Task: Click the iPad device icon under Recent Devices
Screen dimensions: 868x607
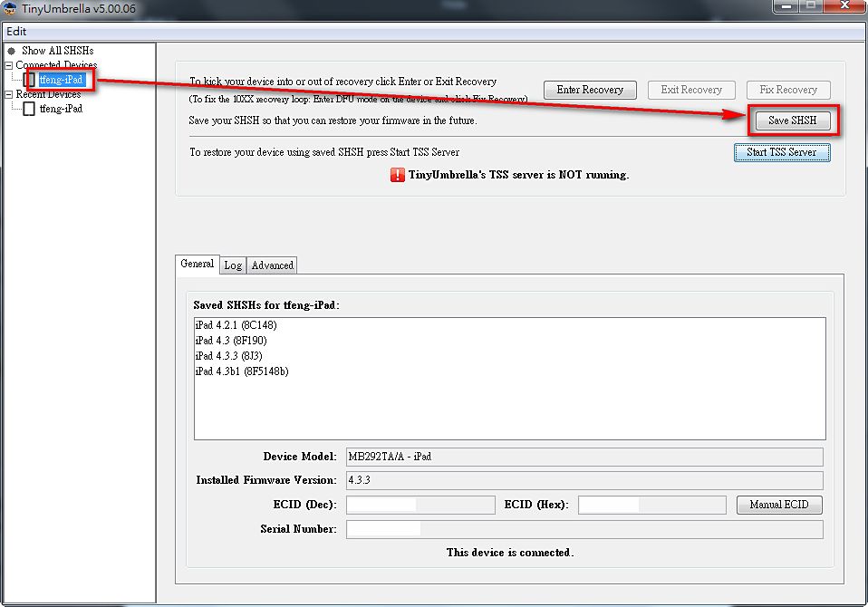Action: point(29,109)
